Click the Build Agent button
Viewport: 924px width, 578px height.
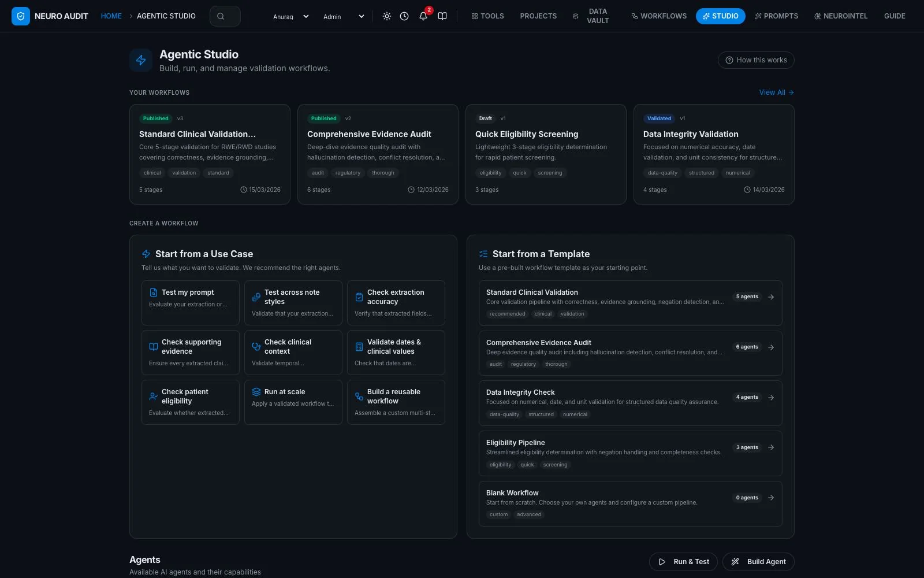point(758,562)
